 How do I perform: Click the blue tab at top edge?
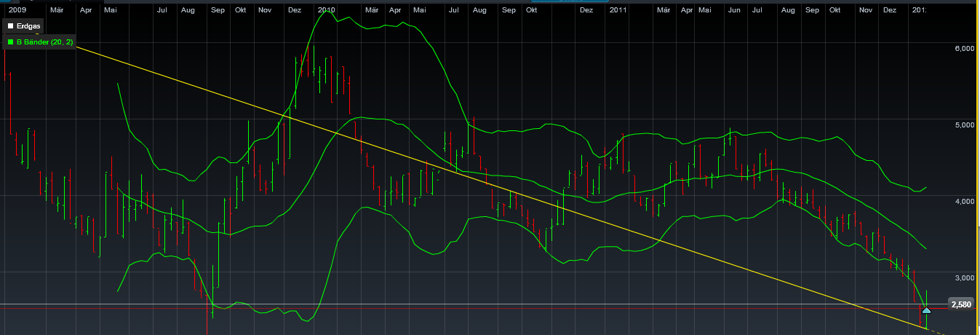coord(567,1)
